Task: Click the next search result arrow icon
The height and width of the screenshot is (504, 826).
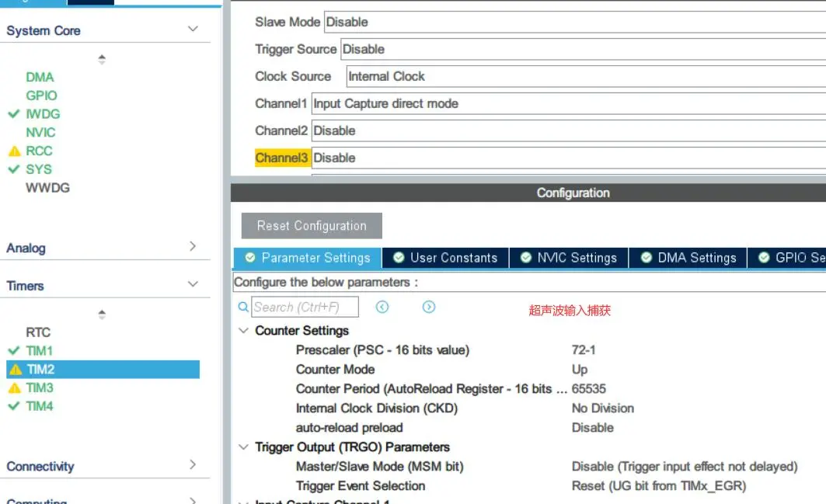Action: (429, 307)
